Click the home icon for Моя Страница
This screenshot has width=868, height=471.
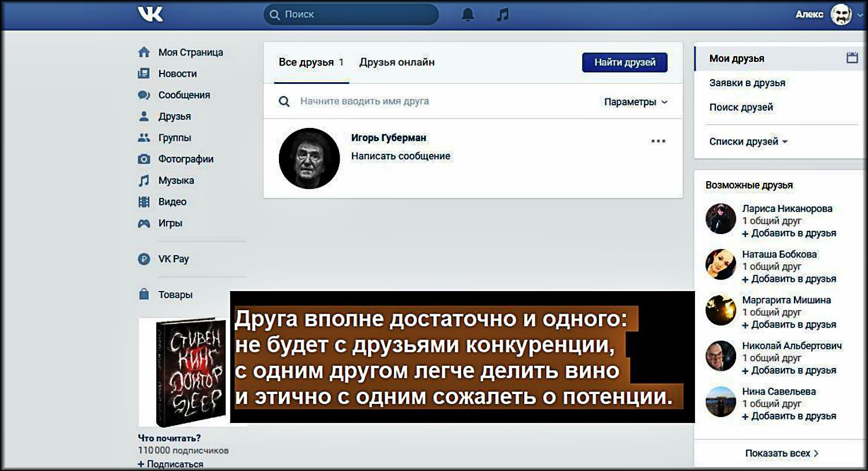point(144,52)
